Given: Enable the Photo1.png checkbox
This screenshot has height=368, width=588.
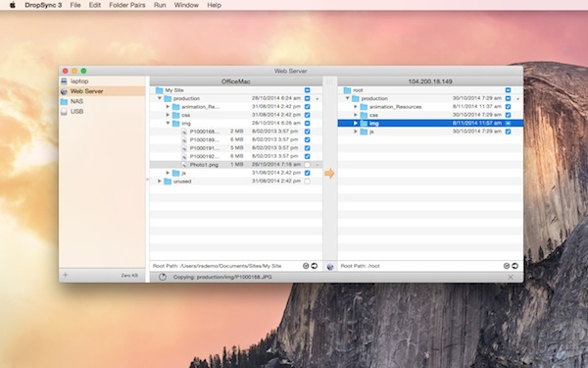Looking at the screenshot, I should click(307, 165).
